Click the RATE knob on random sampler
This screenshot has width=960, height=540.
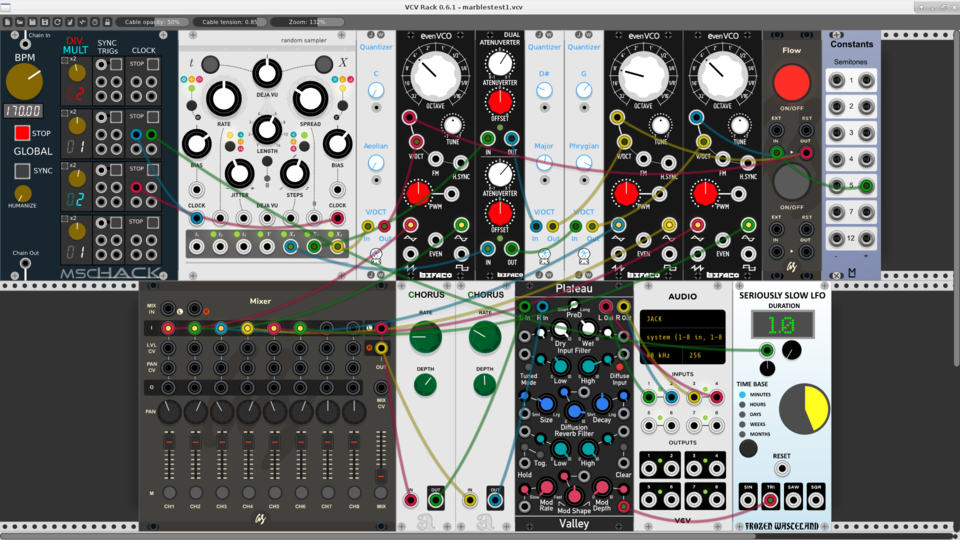tap(223, 99)
